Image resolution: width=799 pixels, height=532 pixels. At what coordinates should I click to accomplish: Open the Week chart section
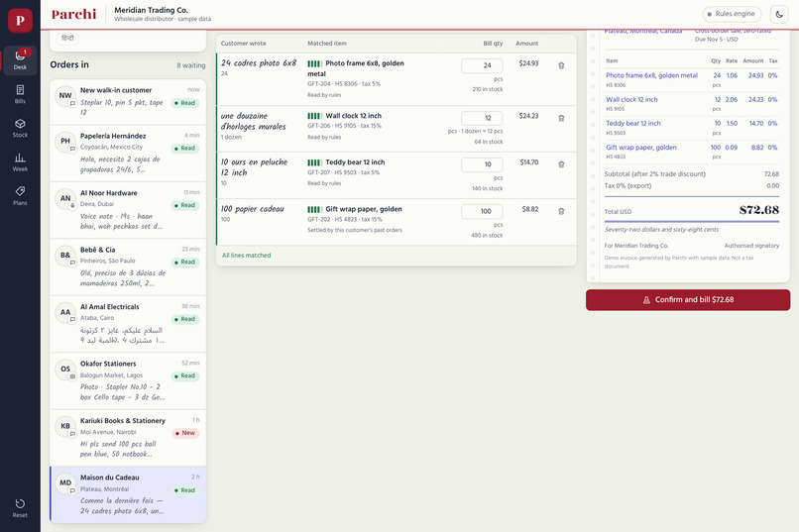click(20, 161)
